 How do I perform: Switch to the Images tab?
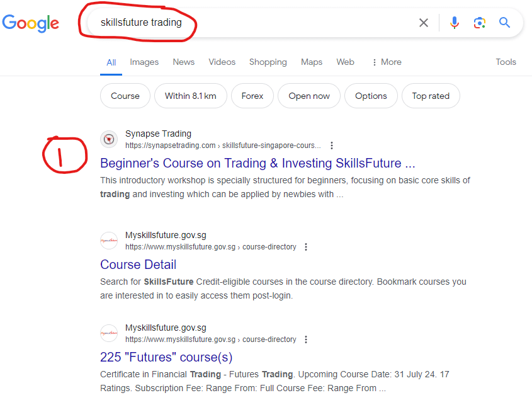pos(144,62)
